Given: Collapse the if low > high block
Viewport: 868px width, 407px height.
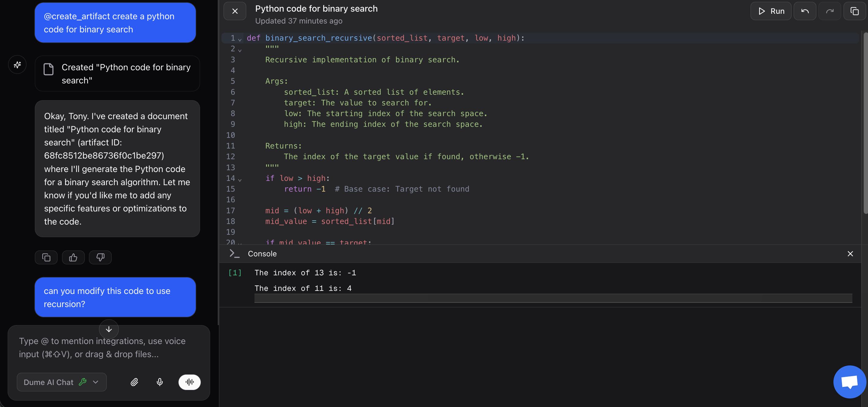Looking at the screenshot, I should coord(240,181).
